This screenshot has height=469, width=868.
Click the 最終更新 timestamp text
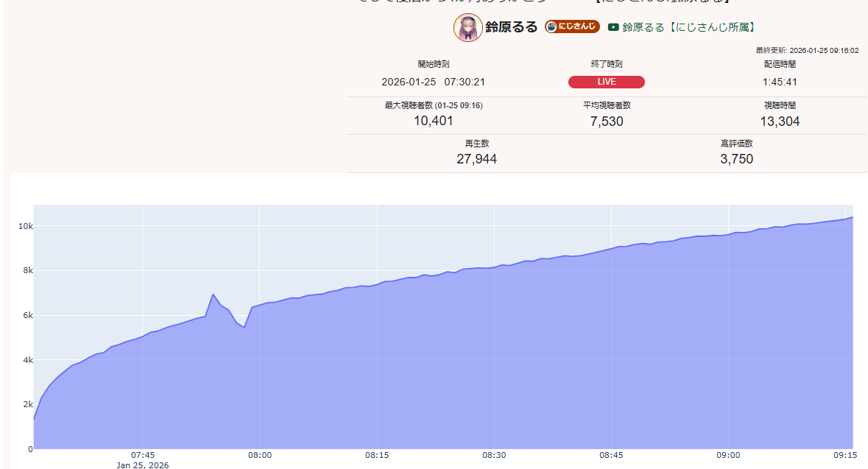click(x=807, y=50)
